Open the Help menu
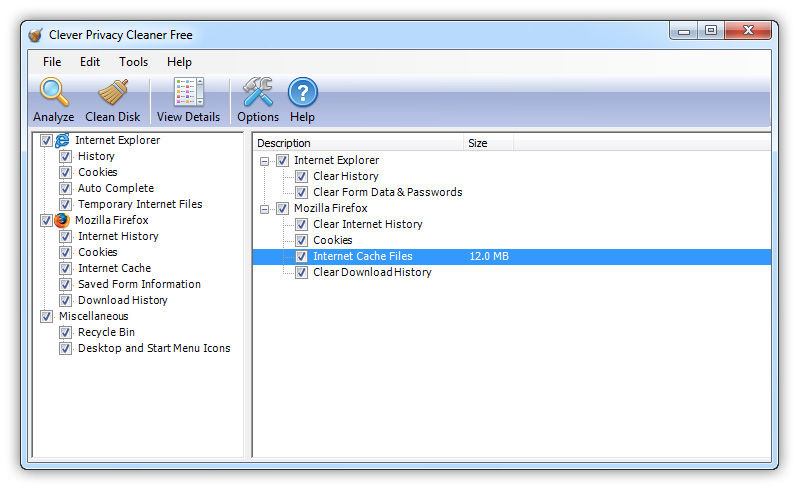The width and height of the screenshot is (799, 490). (x=179, y=62)
